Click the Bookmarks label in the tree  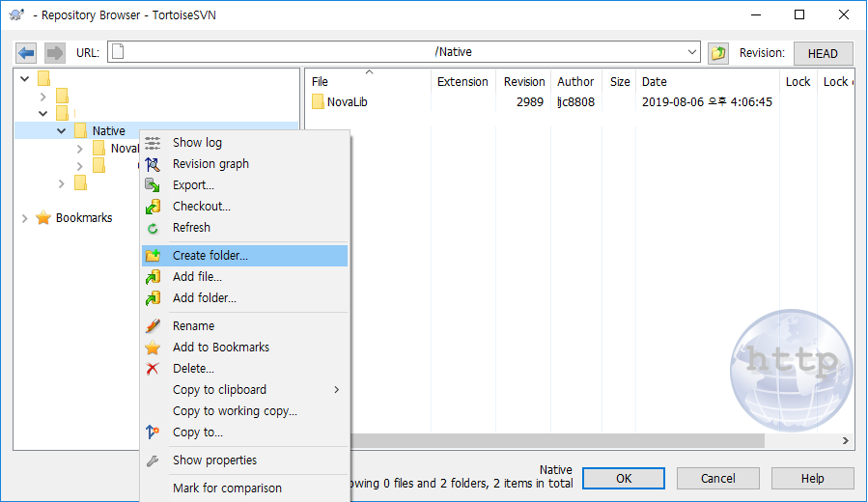coord(84,217)
